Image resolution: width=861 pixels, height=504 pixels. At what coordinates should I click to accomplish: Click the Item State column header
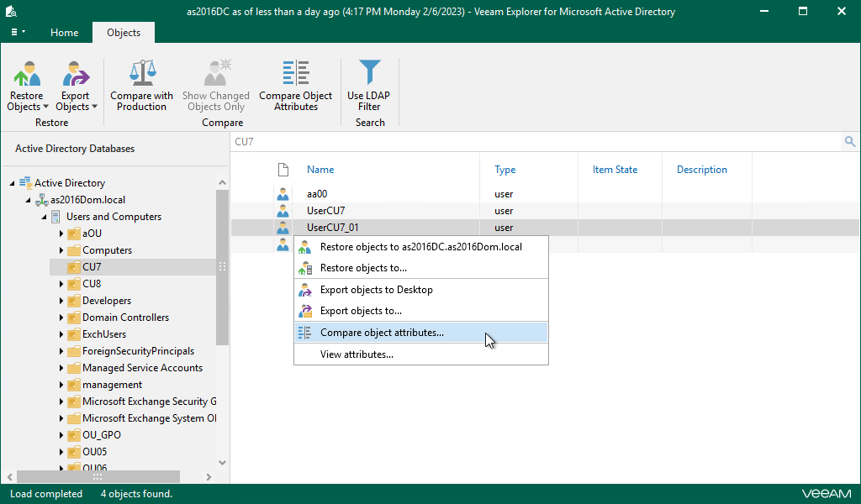615,170
